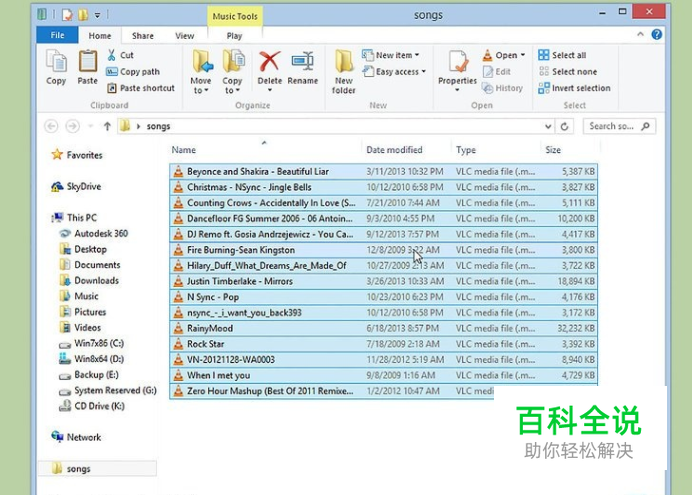Switch to the Share ribbon tab

click(x=143, y=36)
